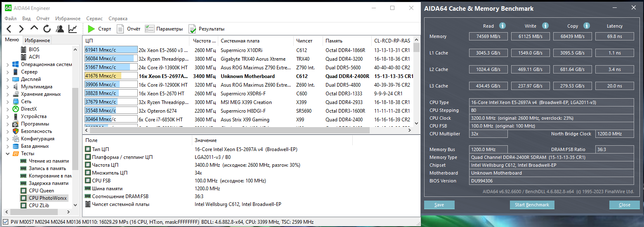The image size is (644, 227).
Task: Sort by the Частота column header
Action: (x=205, y=41)
